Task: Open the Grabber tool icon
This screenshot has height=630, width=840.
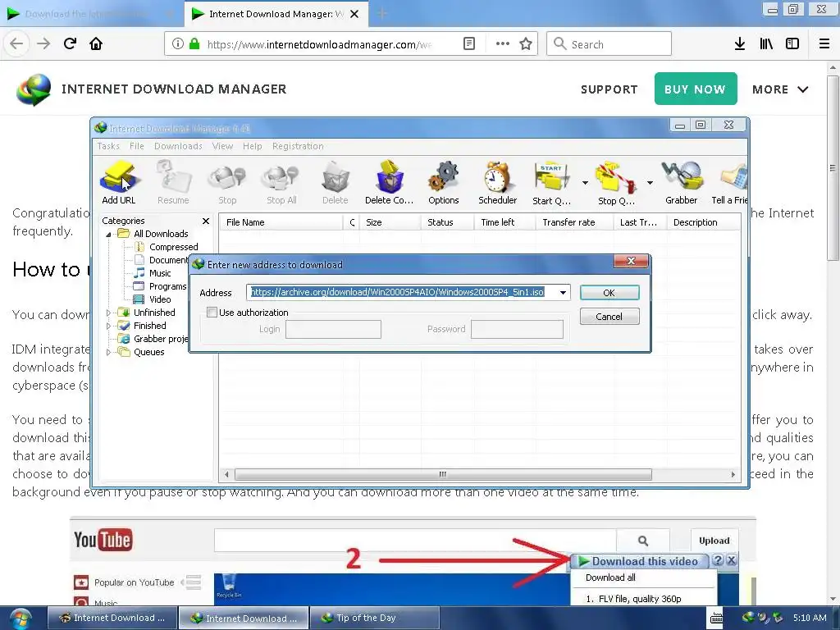Action: pos(682,182)
